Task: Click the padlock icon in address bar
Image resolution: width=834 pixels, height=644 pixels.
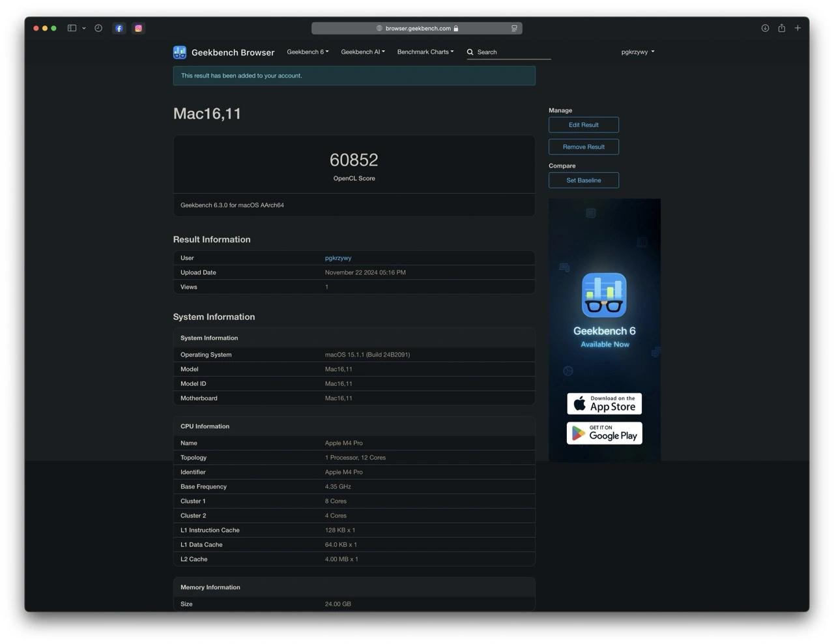Action: pyautogui.click(x=456, y=28)
